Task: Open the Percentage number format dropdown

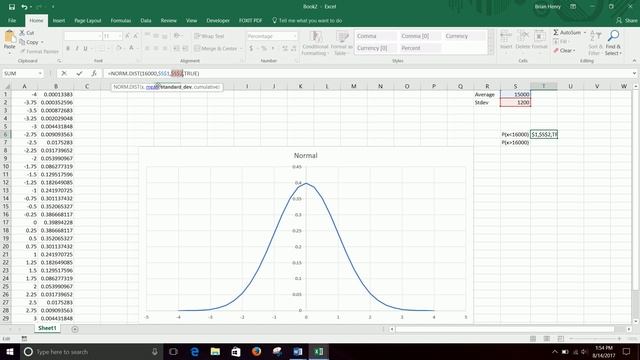Action: pos(295,36)
